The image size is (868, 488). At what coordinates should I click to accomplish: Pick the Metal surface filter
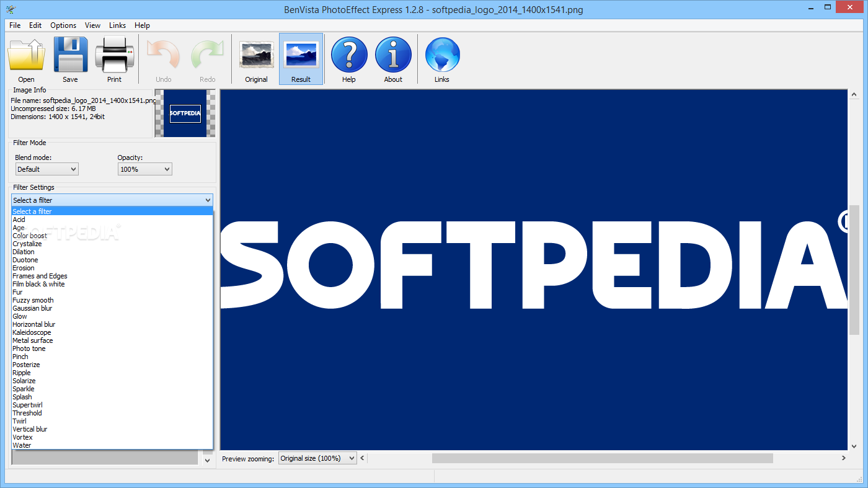tap(112, 340)
